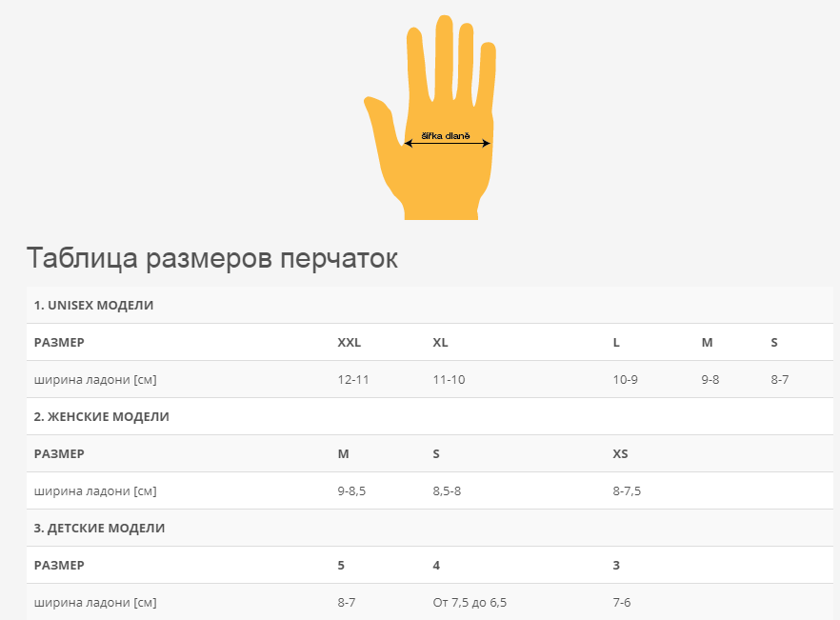Viewport: 840px width, 620px height.
Task: Click the children's size 5 header
Action: tap(341, 566)
